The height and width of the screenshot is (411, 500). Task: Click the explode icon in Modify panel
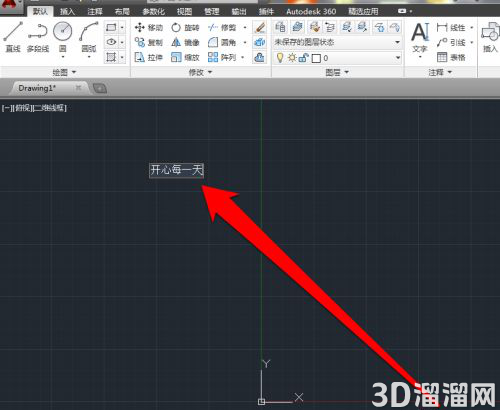pos(259,42)
